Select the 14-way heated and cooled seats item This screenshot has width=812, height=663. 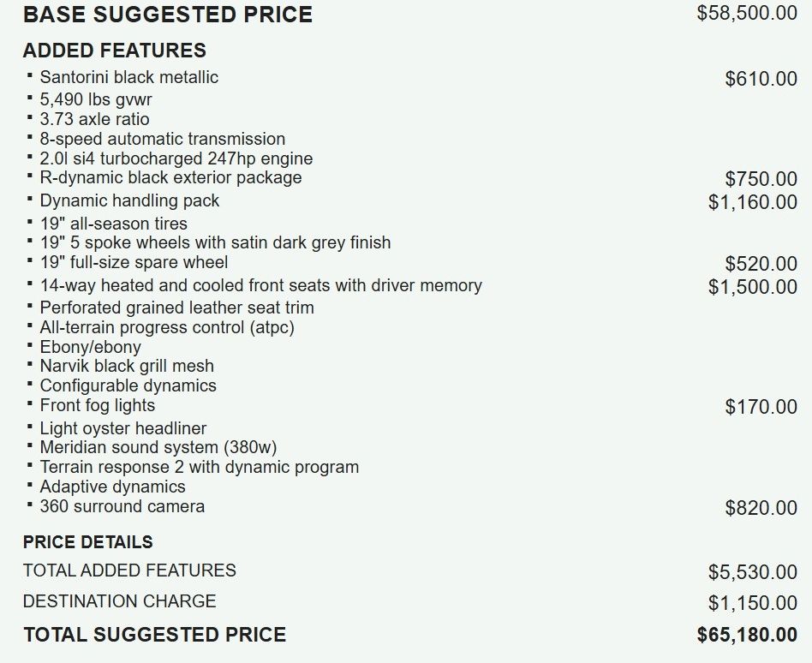tap(260, 285)
